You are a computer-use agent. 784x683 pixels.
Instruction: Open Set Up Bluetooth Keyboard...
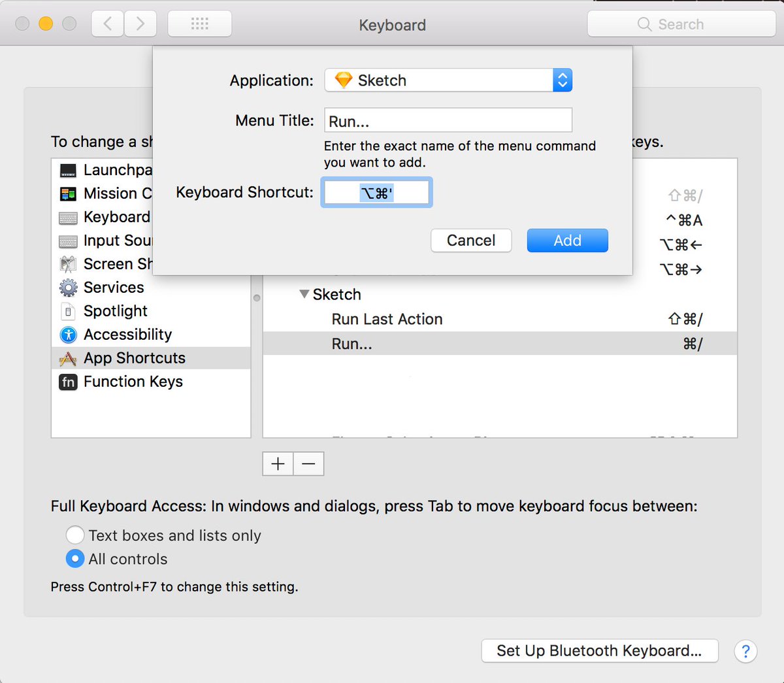click(600, 651)
